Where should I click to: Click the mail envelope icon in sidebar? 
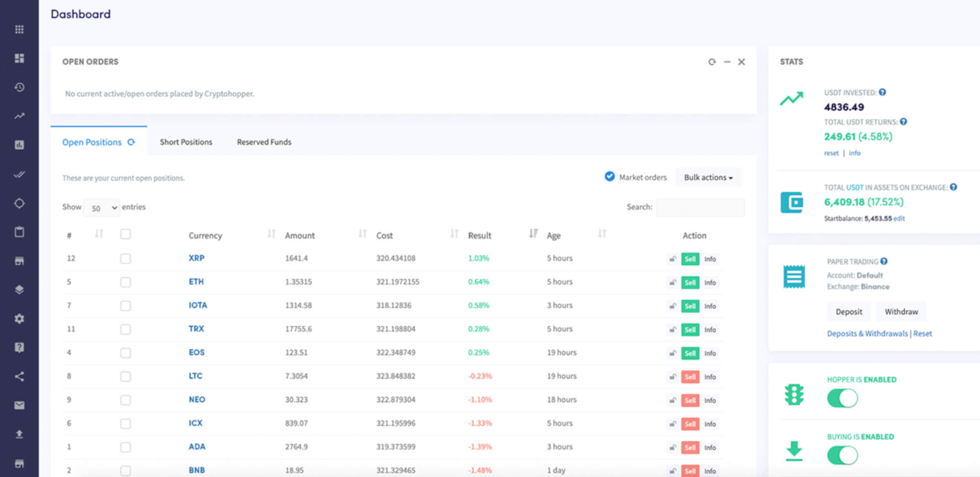click(x=19, y=406)
